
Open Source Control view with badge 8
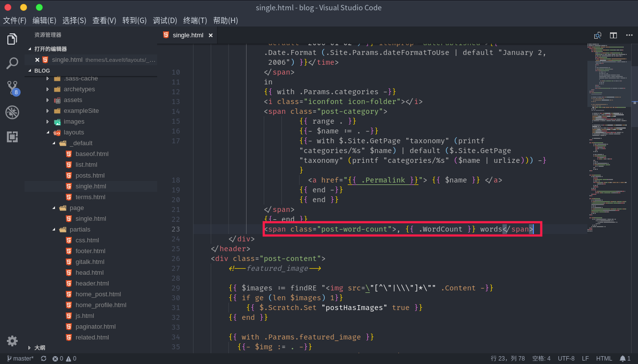coord(12,88)
